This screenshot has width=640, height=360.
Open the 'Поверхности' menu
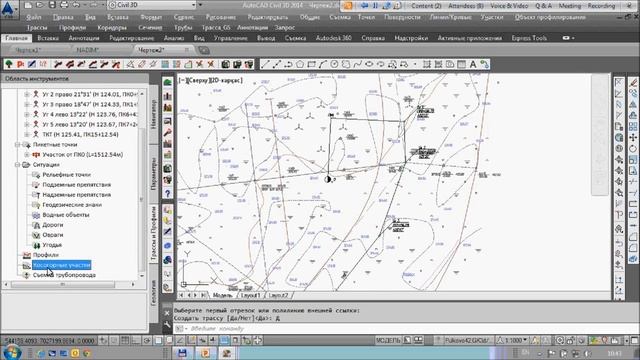click(x=402, y=17)
